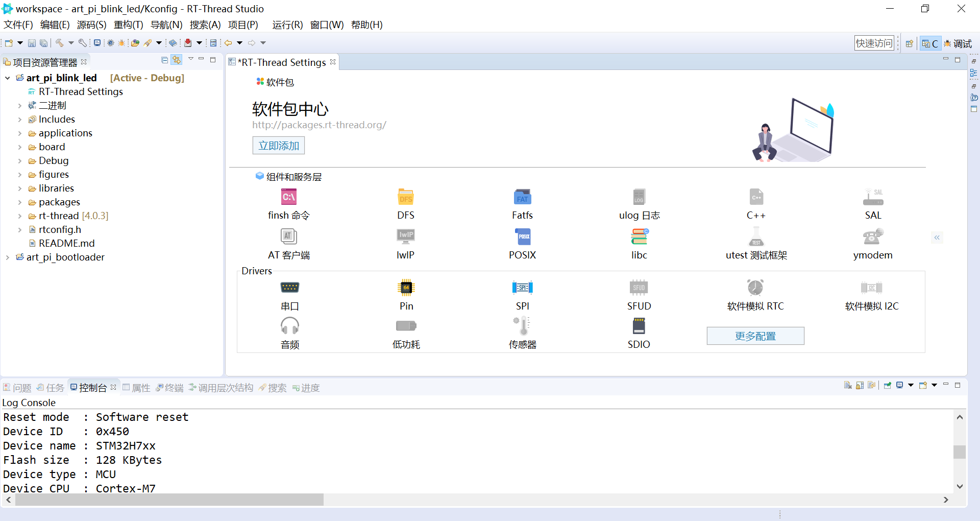
Task: Open the POSIX component icon
Action: (523, 236)
